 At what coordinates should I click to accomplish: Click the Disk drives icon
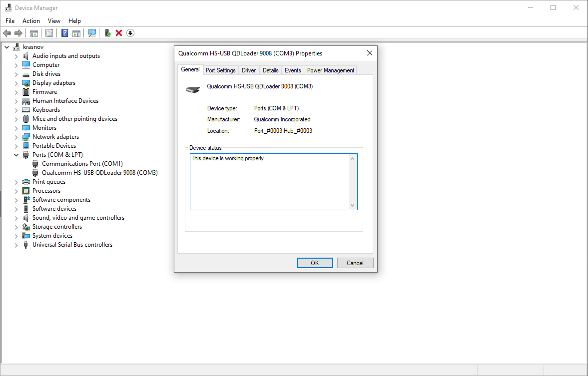click(26, 74)
